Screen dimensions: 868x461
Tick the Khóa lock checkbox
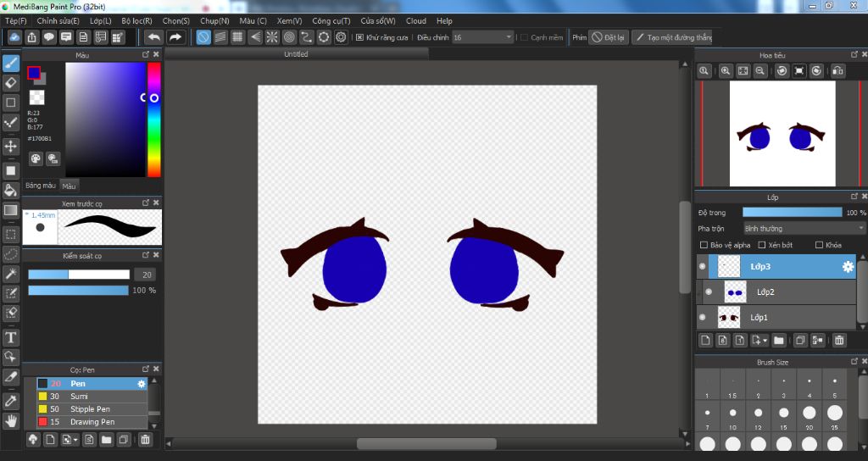tap(818, 245)
